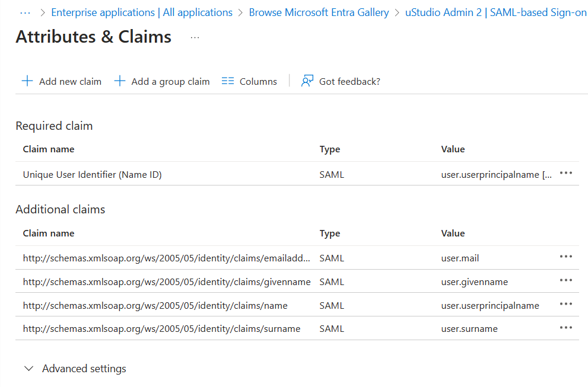Go to Enterprise applications | All applications breadcrumb
The image size is (588, 387).
142,12
